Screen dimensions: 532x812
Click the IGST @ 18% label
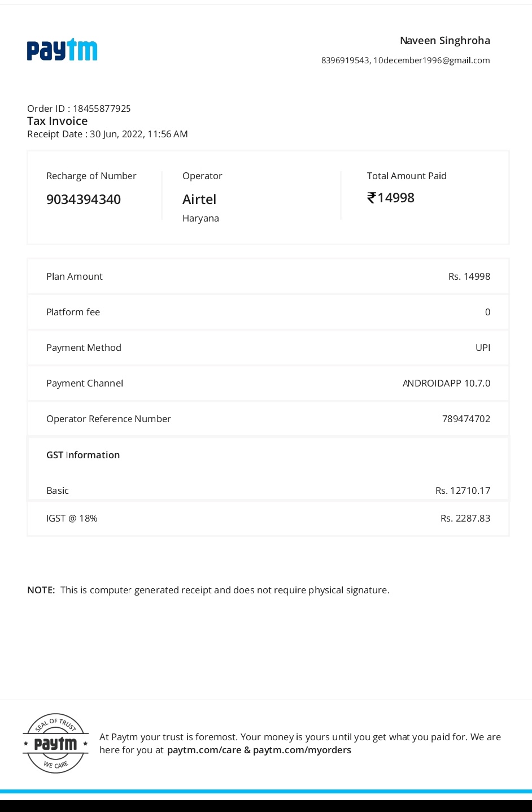click(x=72, y=518)
